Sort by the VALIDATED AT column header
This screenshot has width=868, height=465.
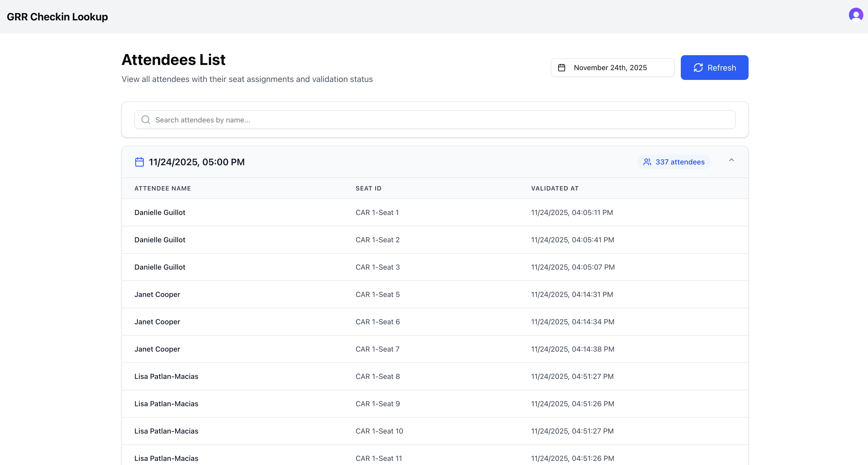coord(555,188)
